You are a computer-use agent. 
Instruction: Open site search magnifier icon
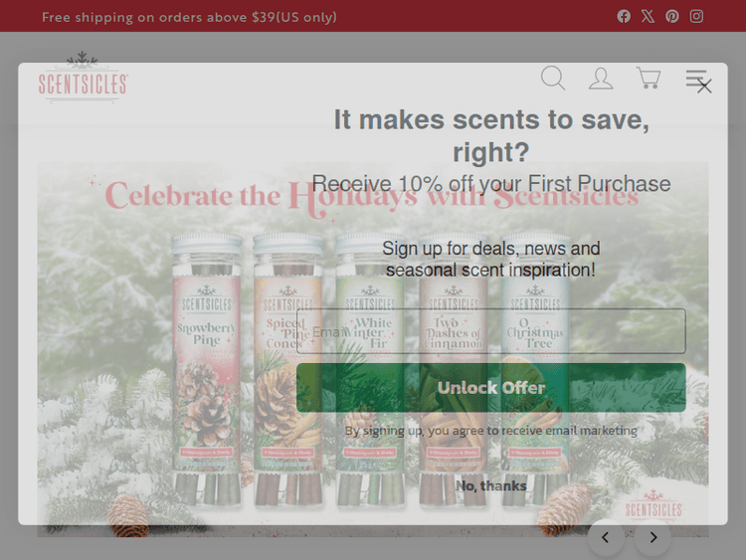pyautogui.click(x=553, y=78)
